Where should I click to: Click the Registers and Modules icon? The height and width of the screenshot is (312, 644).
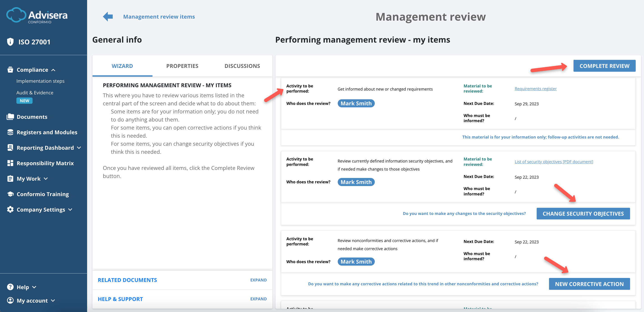(x=10, y=132)
